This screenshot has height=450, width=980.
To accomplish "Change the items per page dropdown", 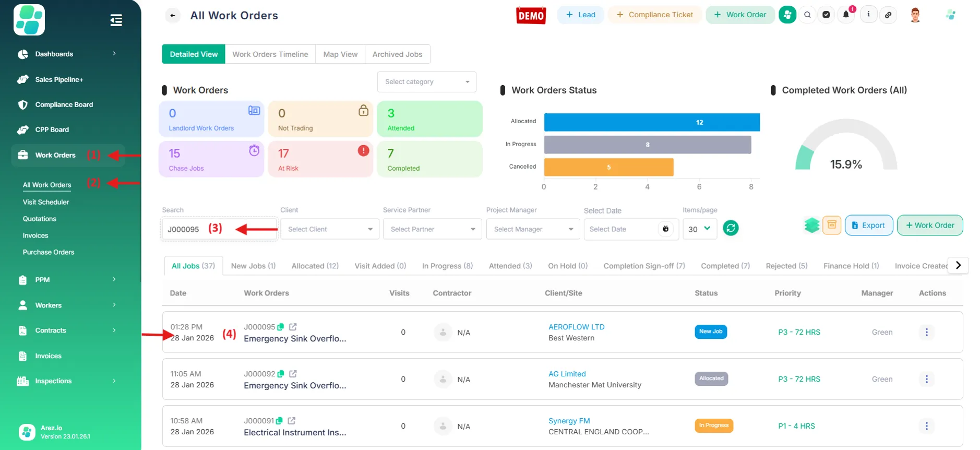I will click(x=699, y=229).
